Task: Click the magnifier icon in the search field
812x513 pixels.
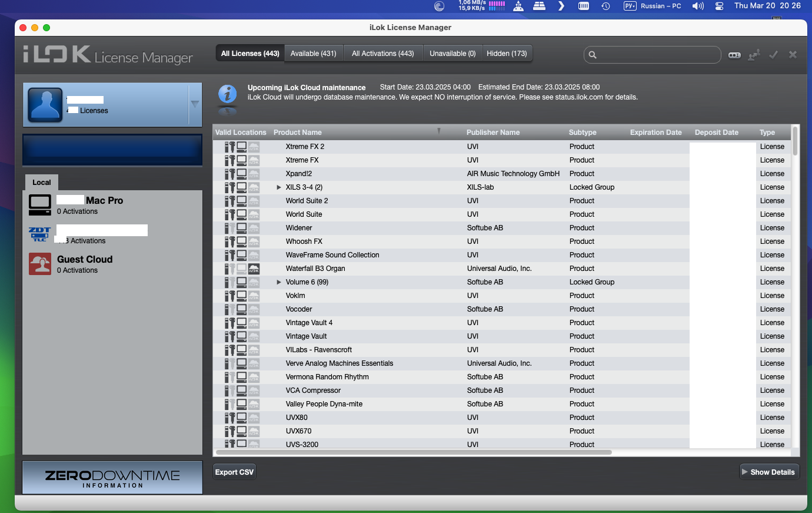Action: [593, 55]
